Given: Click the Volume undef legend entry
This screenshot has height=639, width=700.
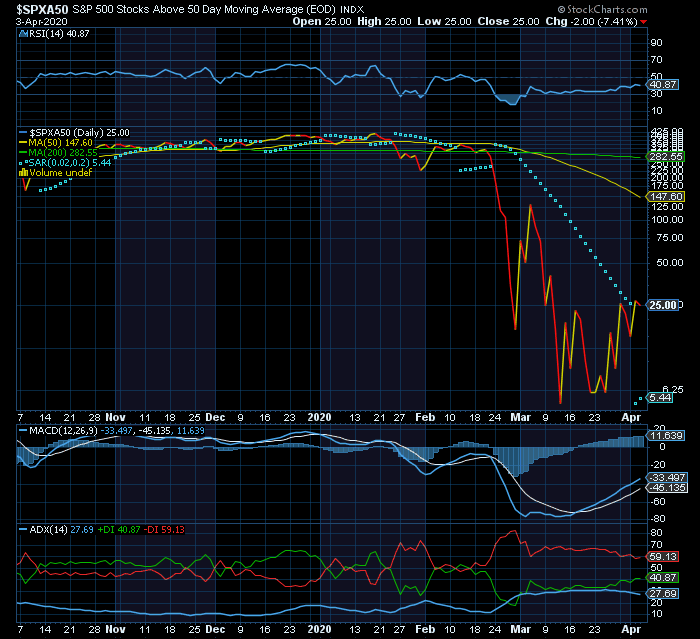Looking at the screenshot, I should (60, 172).
